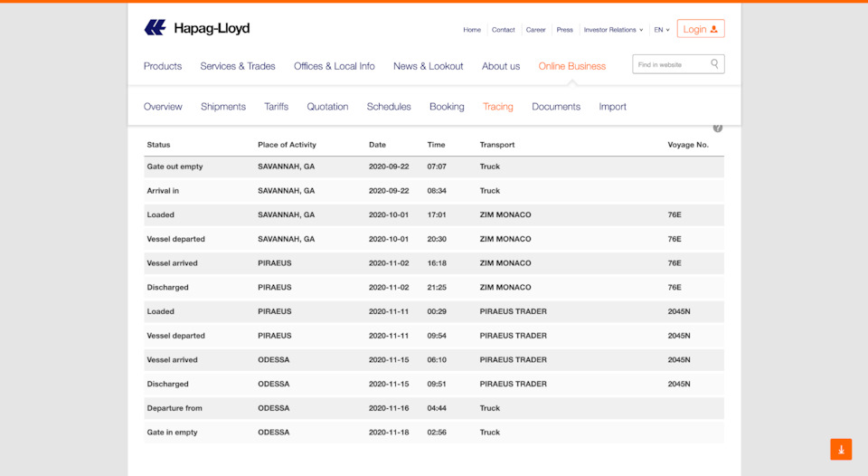Open the Services & Trades menu
Viewport: 868px width, 476px height.
238,66
